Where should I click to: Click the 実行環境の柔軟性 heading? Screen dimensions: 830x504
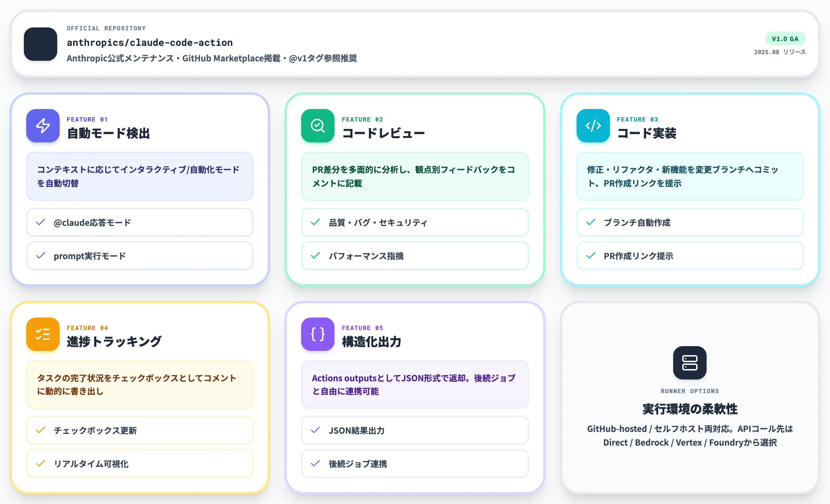click(690, 409)
